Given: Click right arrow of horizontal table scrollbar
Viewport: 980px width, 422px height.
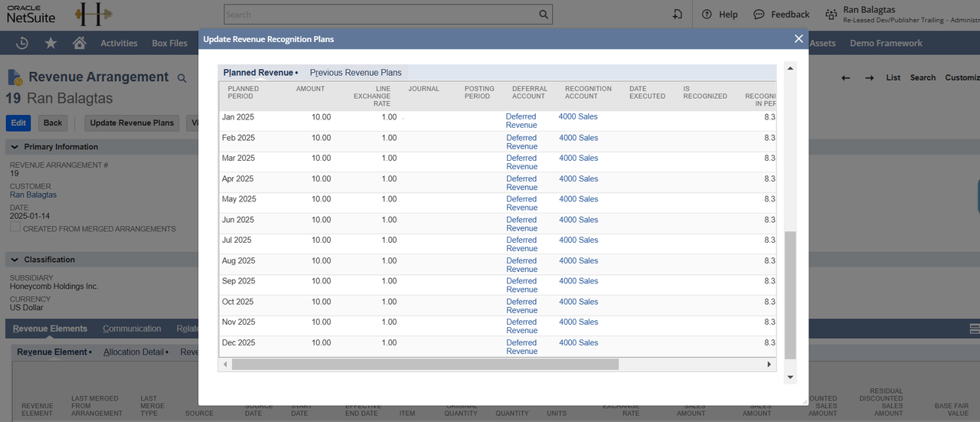Looking at the screenshot, I should pyautogui.click(x=770, y=365).
